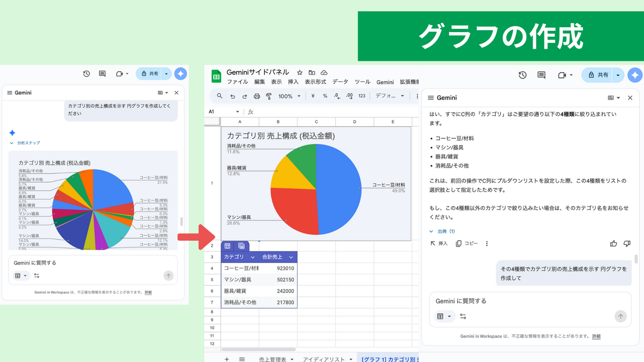This screenshot has height=362, width=644.
Task: Open the ツール menu
Action: tap(362, 82)
